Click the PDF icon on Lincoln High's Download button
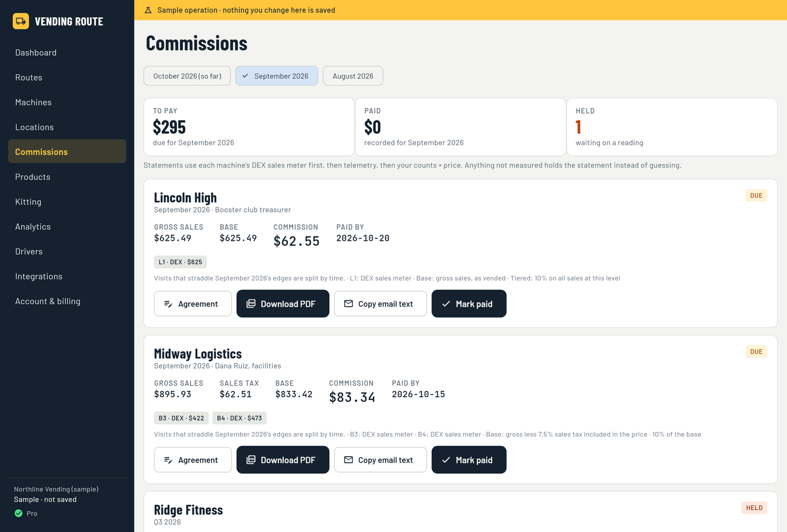 click(x=251, y=304)
